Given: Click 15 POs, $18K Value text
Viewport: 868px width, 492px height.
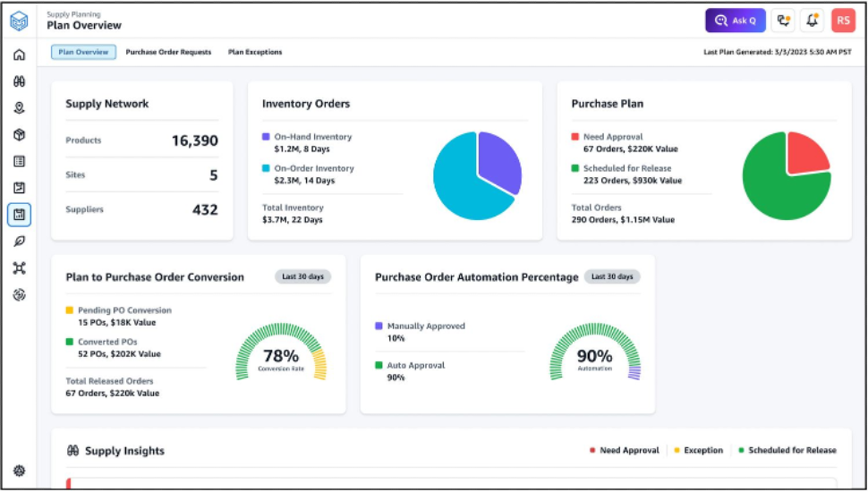Looking at the screenshot, I should point(117,323).
